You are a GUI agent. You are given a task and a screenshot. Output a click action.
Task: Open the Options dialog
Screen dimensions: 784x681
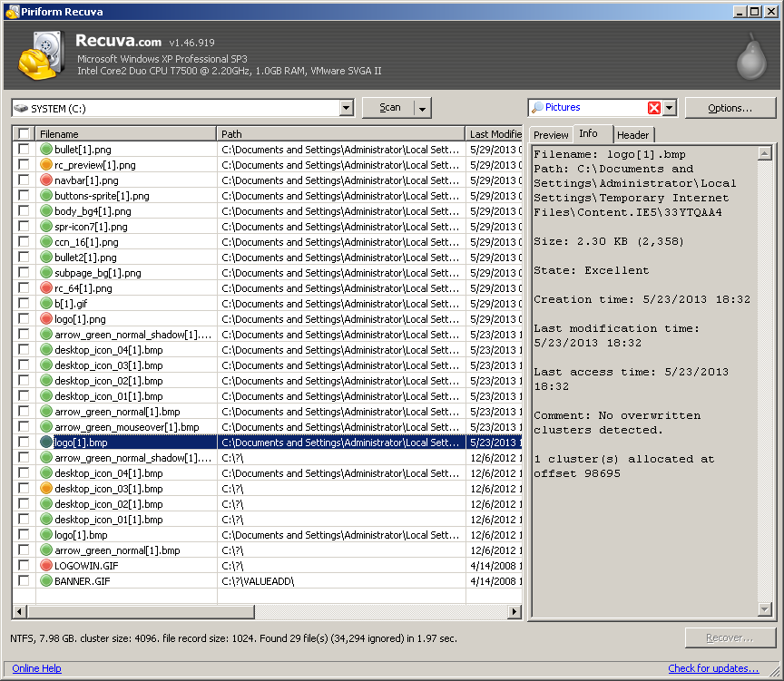[x=730, y=108]
